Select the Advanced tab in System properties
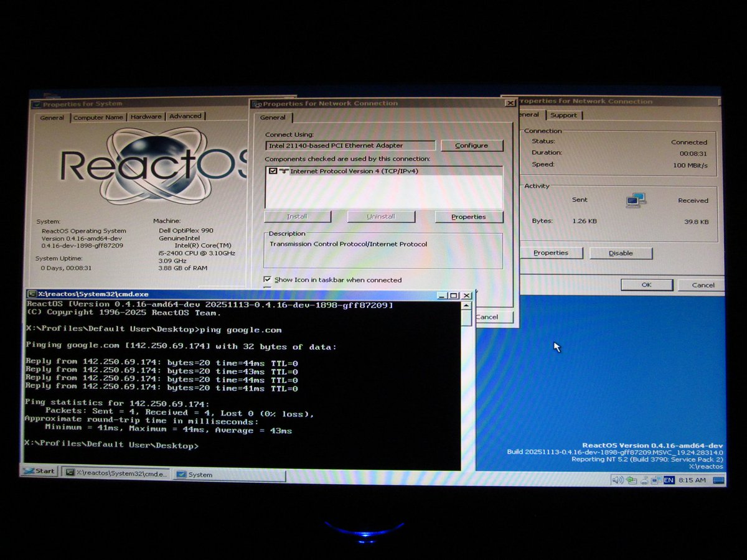 186,116
